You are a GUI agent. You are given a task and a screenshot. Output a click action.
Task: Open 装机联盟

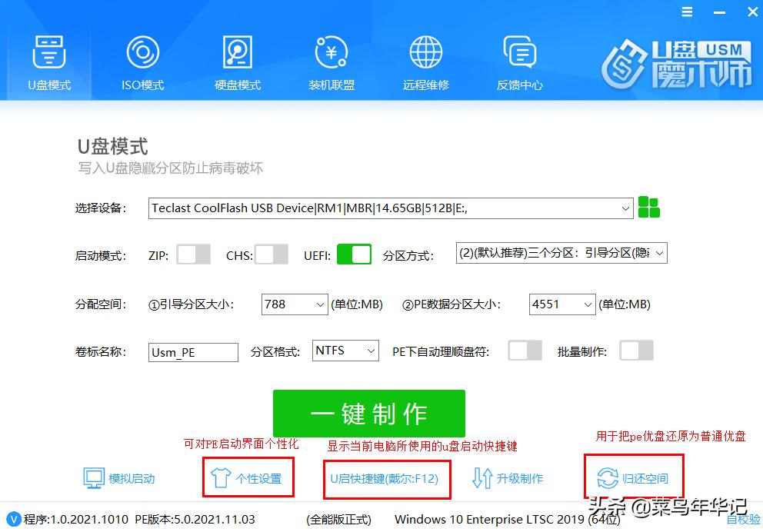(x=330, y=62)
